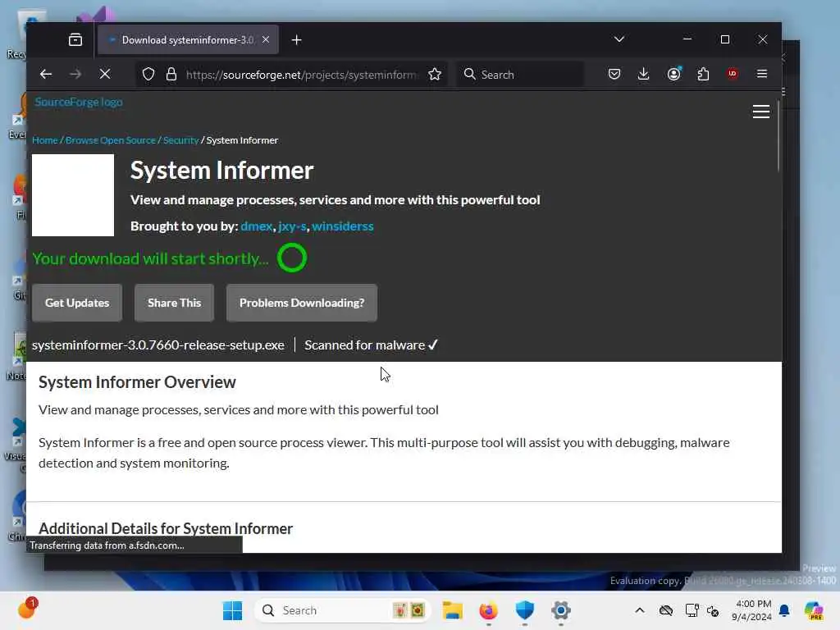Open the uBlock Origin extension icon

[733, 74]
